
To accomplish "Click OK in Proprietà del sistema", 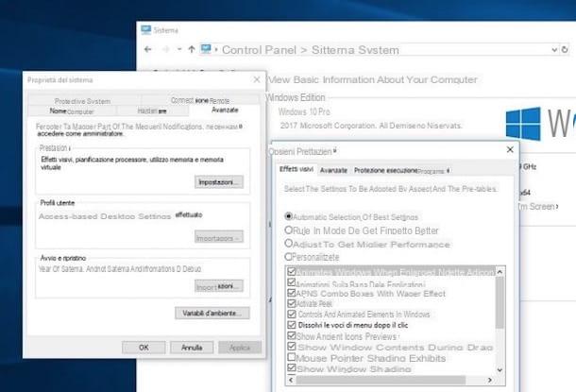I will pyautogui.click(x=144, y=348).
